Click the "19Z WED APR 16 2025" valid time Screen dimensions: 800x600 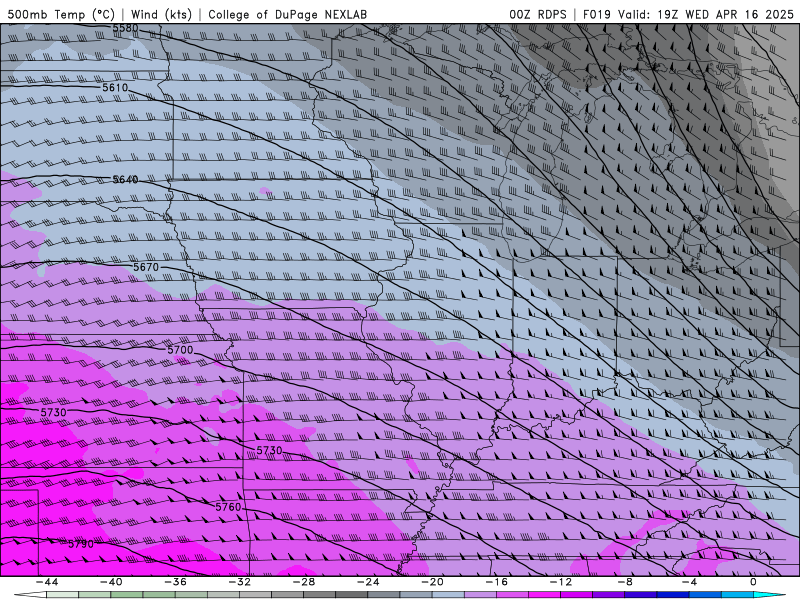(726, 14)
